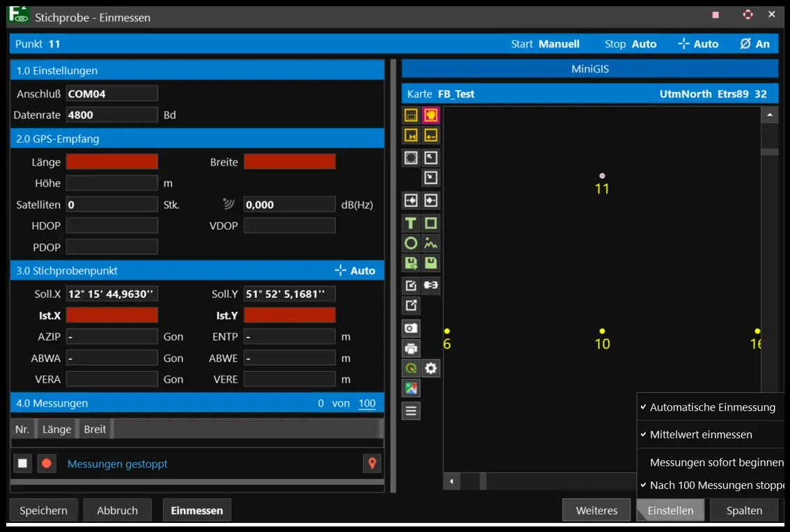Disable Automatische Einmessung option
This screenshot has height=532, width=790.
(712, 407)
